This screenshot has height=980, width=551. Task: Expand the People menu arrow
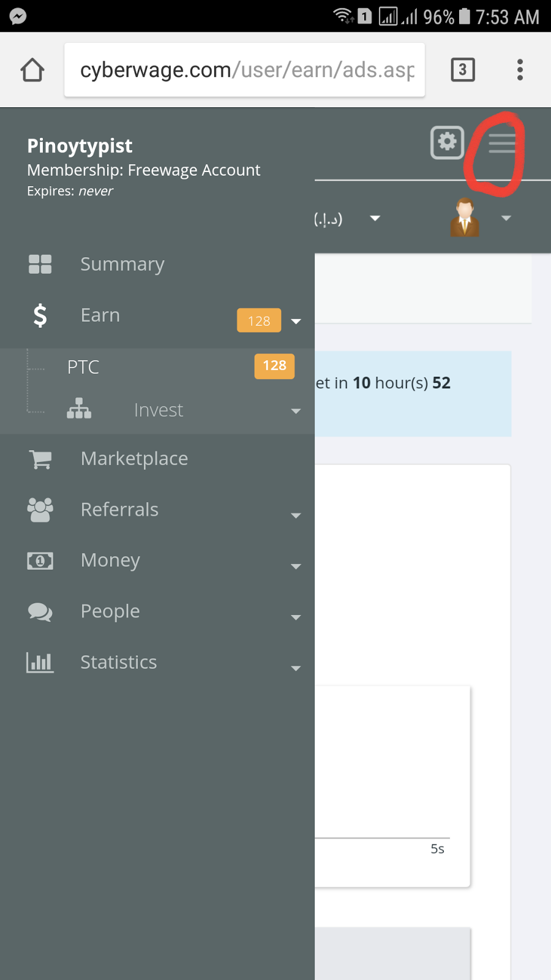[x=296, y=617]
